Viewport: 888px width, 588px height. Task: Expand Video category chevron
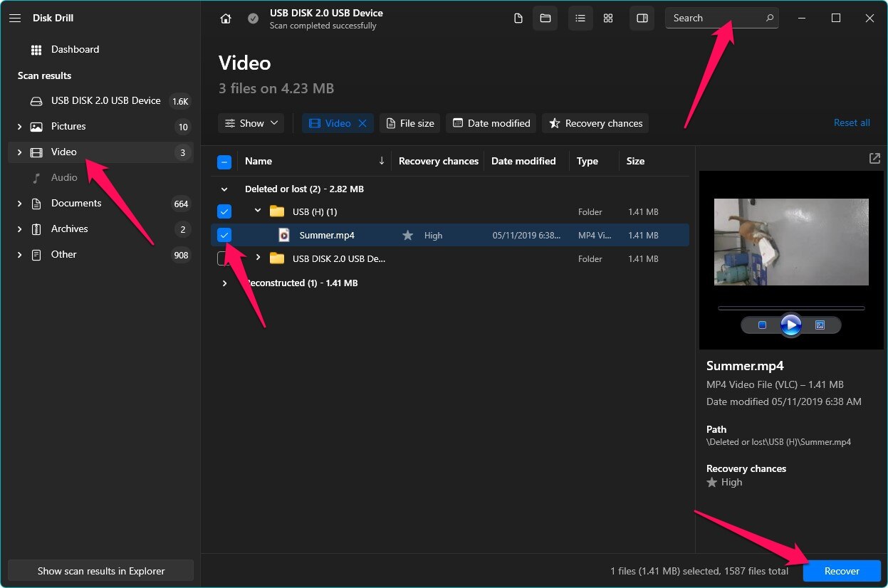click(x=19, y=152)
